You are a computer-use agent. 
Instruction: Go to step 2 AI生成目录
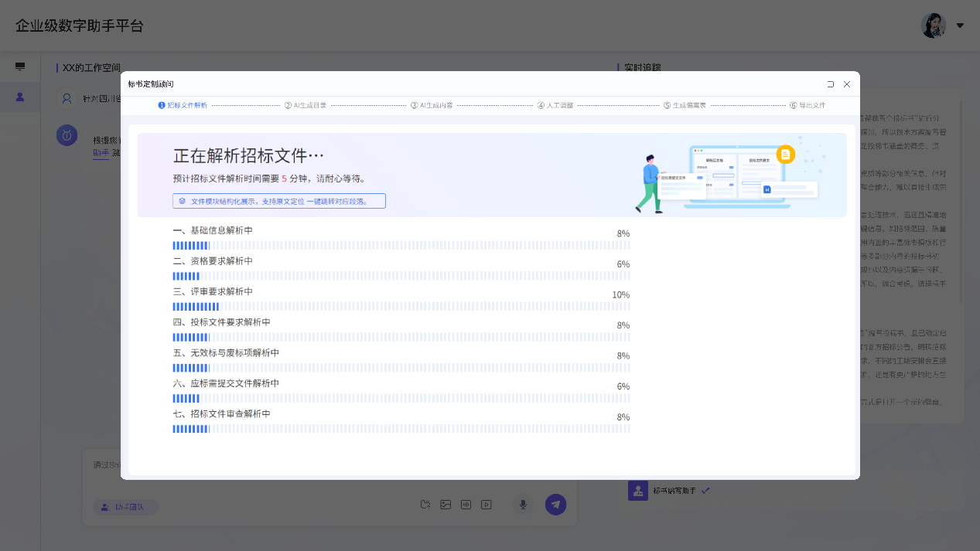pos(306,105)
